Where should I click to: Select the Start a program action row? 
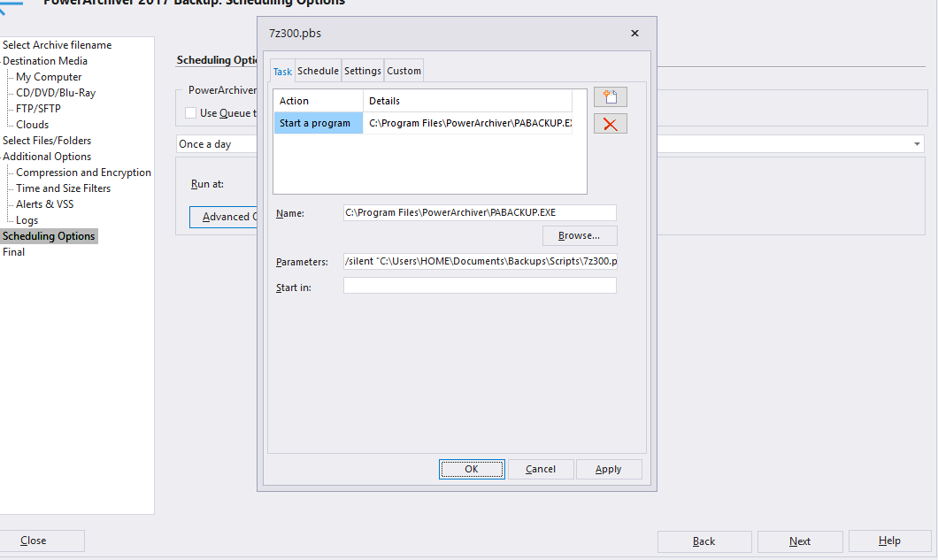[319, 123]
